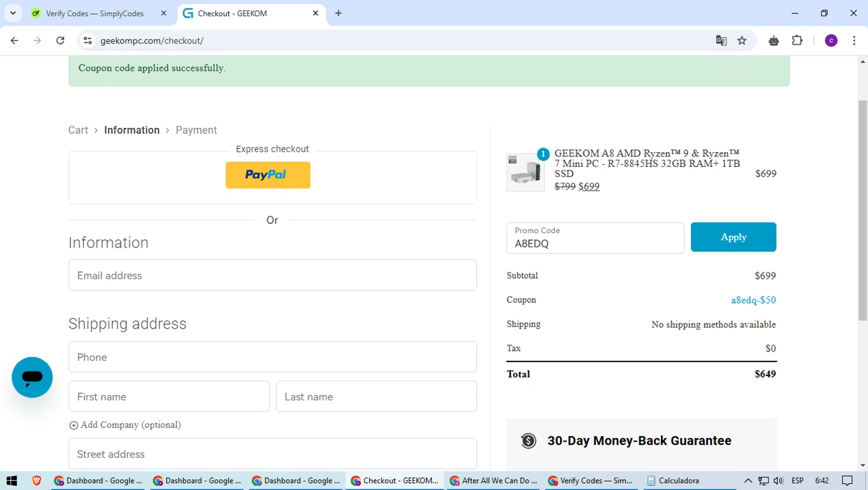Screen dimensions: 868x490
Task: Switch ESP keyboard language
Action: coord(797,481)
